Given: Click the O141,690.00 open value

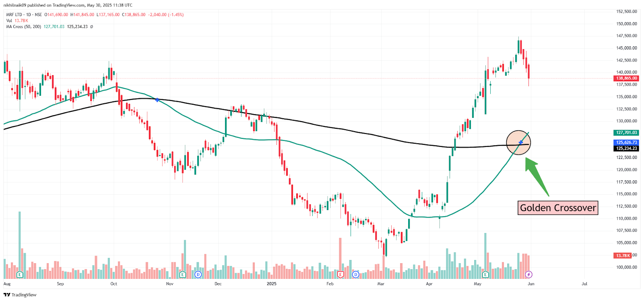Looking at the screenshot, I should [56, 14].
